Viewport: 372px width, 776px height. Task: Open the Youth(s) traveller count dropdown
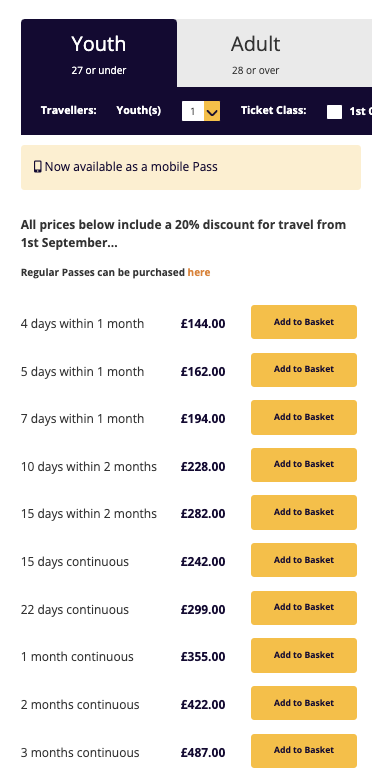(x=201, y=111)
